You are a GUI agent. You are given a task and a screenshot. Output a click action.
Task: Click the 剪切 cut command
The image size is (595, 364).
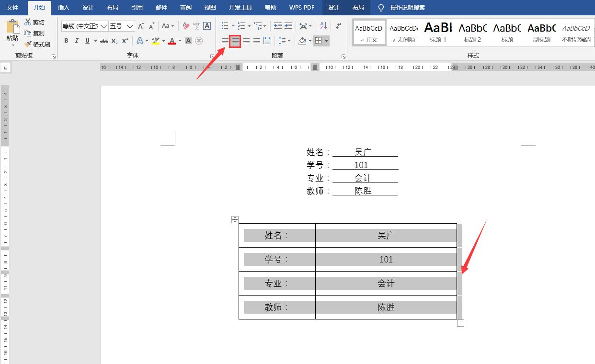point(34,22)
